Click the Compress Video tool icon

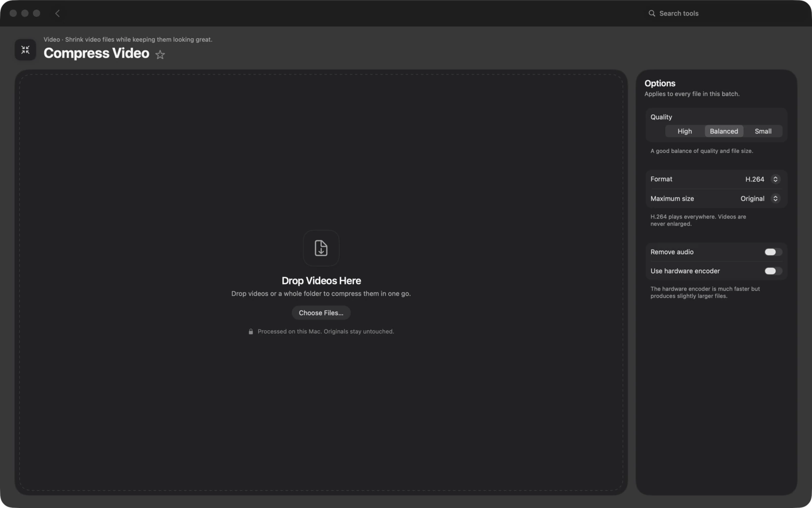point(25,50)
